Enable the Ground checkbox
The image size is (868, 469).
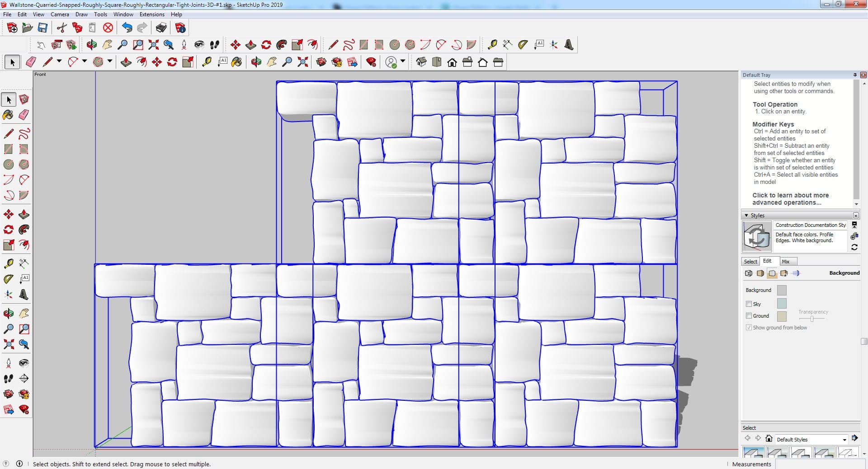749,316
